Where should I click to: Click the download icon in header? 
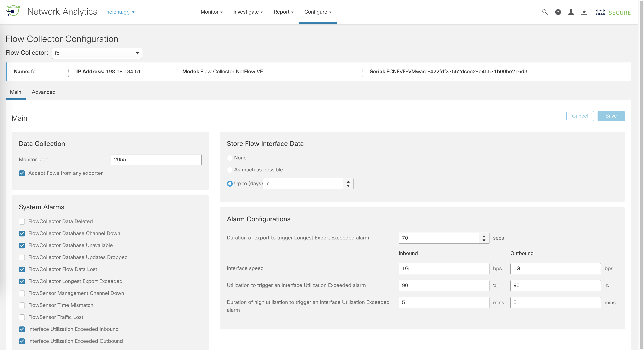(584, 12)
